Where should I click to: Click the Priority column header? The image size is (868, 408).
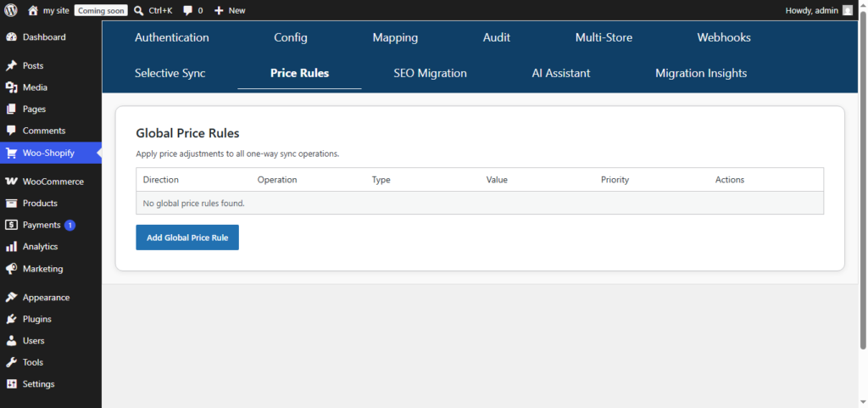615,180
